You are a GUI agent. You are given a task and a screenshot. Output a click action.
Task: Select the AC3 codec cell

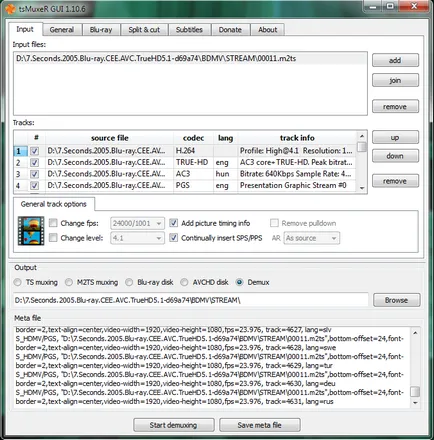193,174
